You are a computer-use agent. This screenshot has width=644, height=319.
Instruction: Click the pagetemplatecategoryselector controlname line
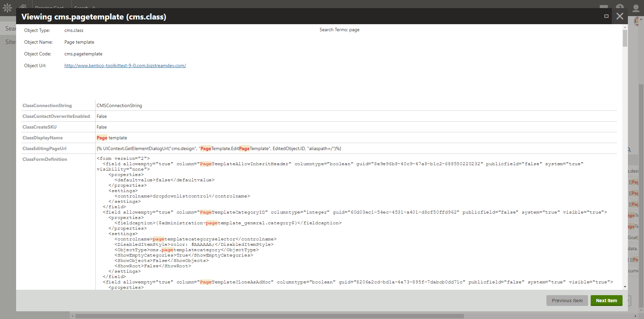click(196, 239)
